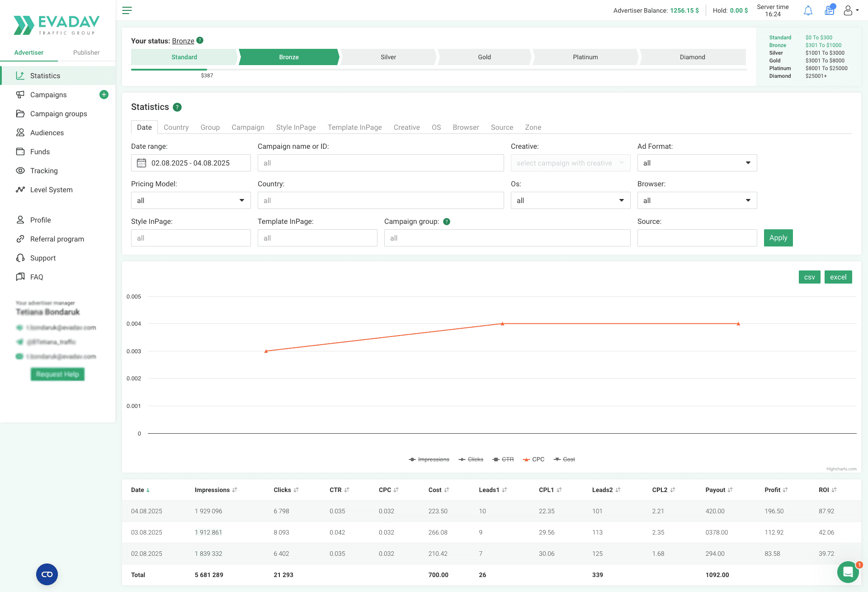Viewport: 868px width, 592px height.
Task: Click the Profile person icon
Action: [20, 220]
